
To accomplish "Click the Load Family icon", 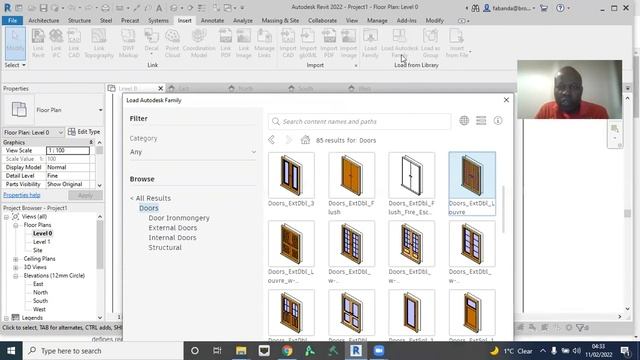I will 370,43.
